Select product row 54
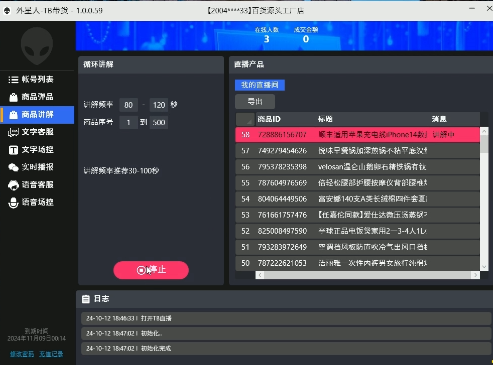This screenshot has width=493, height=365. tap(357, 199)
